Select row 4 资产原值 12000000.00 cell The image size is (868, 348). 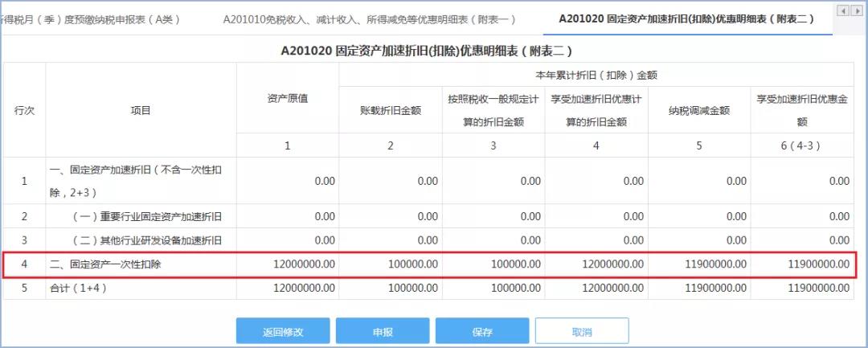[x=288, y=264]
